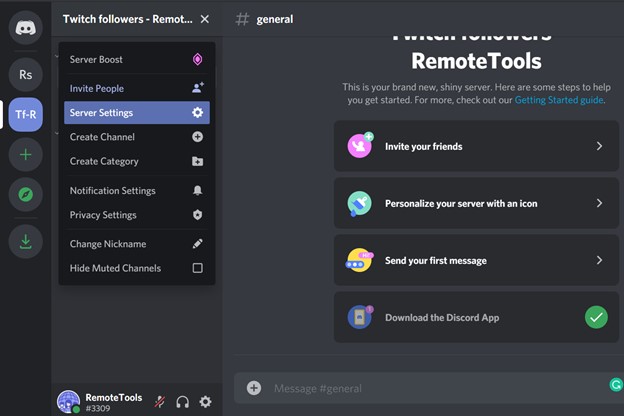The image size is (624, 416).
Task: Open attachment plus button in message bar
Action: coord(254,388)
